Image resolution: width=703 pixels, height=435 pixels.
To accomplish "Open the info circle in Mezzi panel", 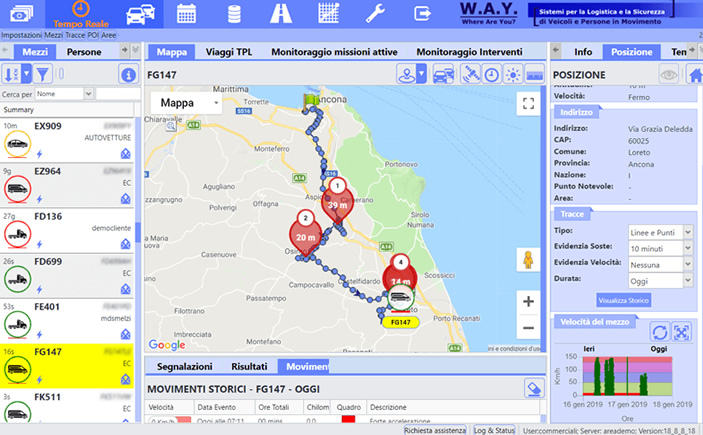I will 128,74.
